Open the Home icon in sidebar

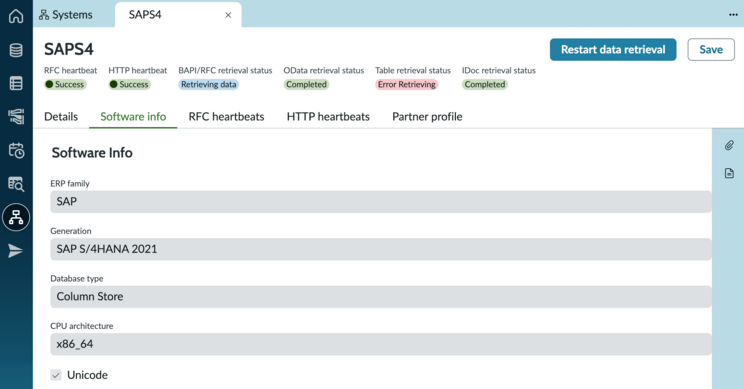16,16
